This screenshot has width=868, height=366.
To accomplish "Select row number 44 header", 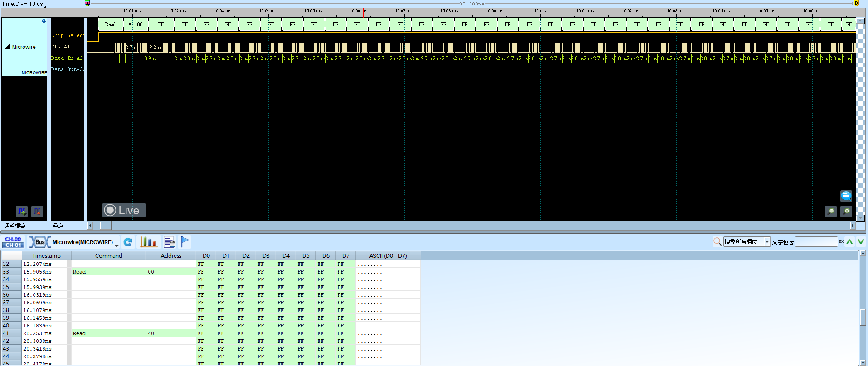I will [11, 356].
